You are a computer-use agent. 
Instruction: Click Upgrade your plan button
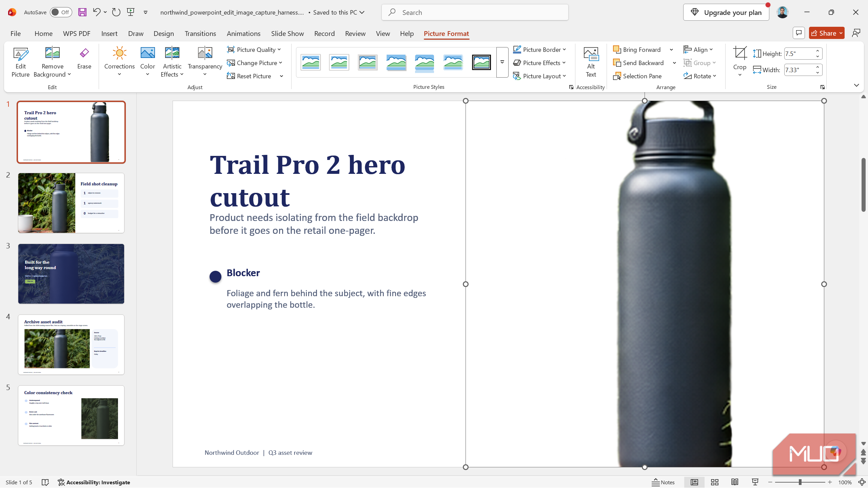point(726,12)
